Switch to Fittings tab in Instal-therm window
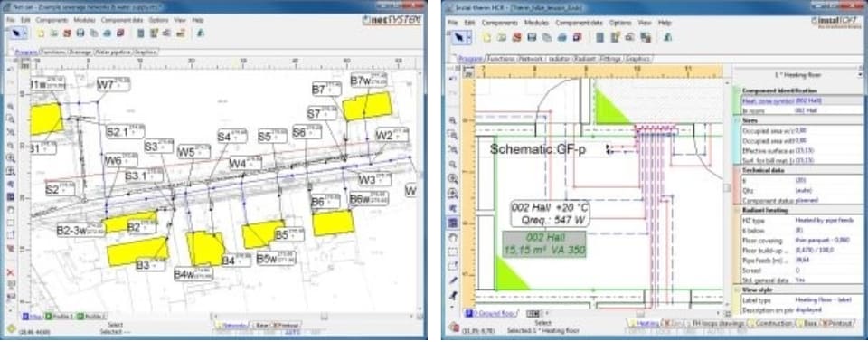Screen dimensions: 868x342 click(610, 58)
